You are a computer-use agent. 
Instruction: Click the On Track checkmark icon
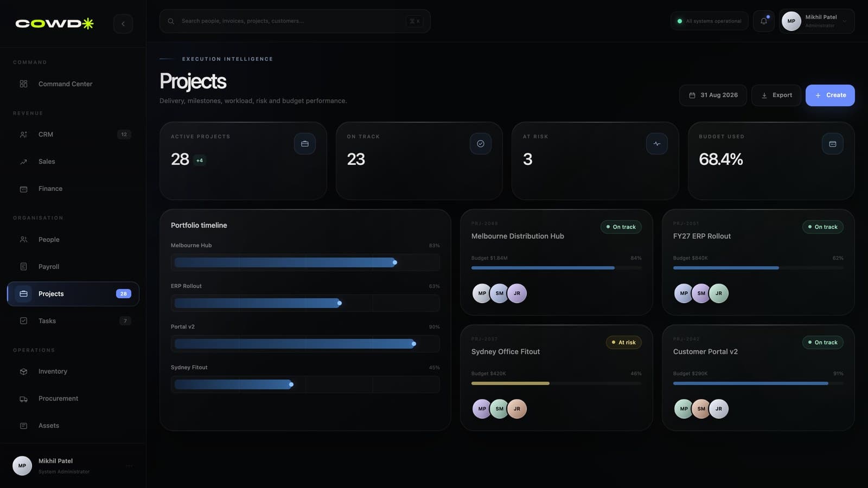point(481,144)
